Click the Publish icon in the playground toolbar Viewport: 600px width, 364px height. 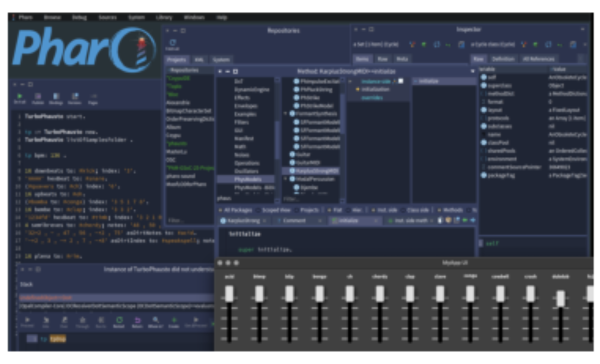pos(37,98)
